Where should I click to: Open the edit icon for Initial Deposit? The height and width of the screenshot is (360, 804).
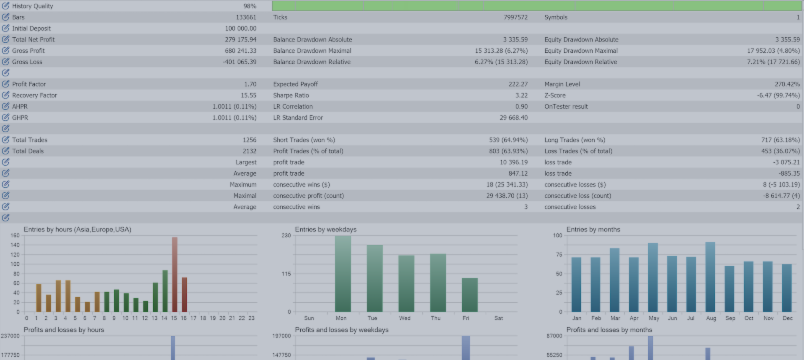pyautogui.click(x=6, y=29)
